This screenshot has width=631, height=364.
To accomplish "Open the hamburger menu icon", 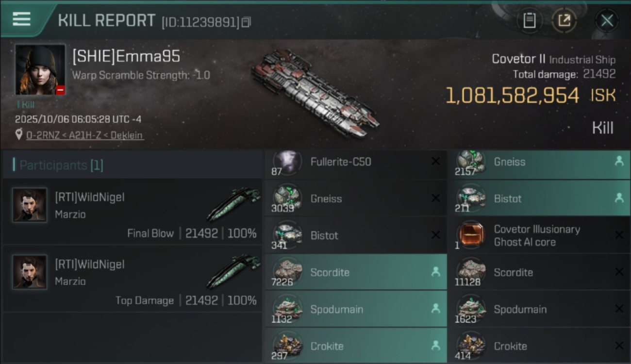I will coord(21,19).
